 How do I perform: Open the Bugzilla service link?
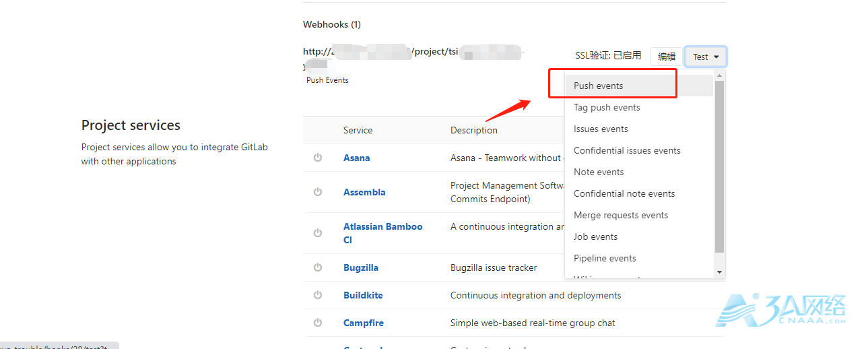[x=361, y=267]
